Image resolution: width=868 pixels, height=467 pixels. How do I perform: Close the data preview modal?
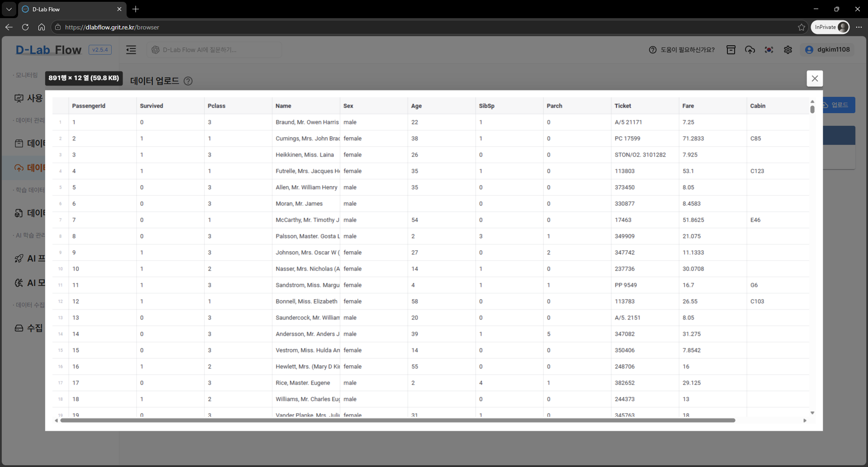point(815,78)
